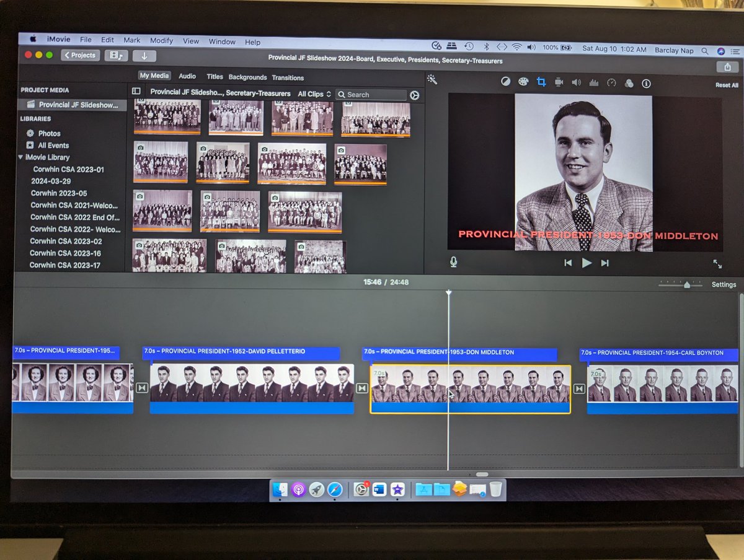The width and height of the screenshot is (744, 560).
Task: Adjust the timeline zoom slider
Action: tap(686, 284)
